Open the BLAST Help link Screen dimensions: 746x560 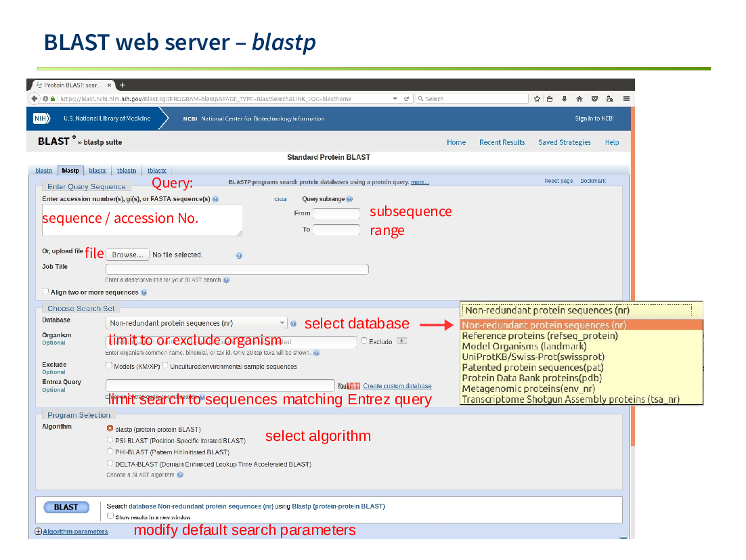[612, 142]
